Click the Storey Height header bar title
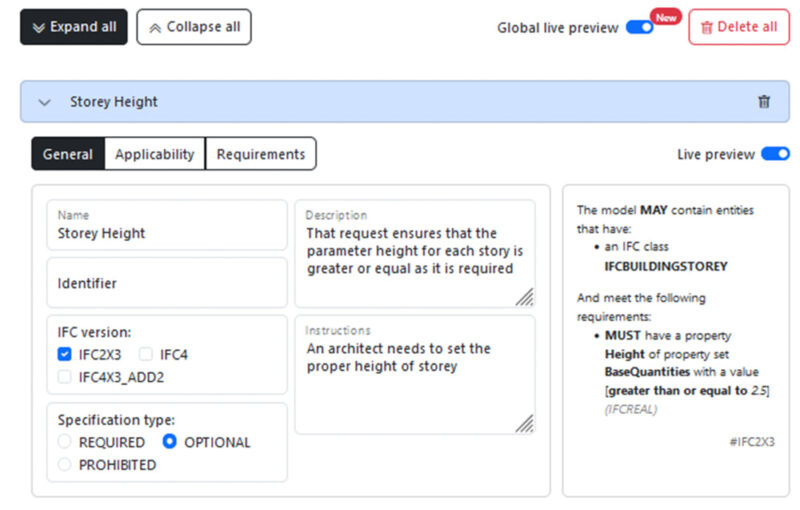 [x=114, y=102]
